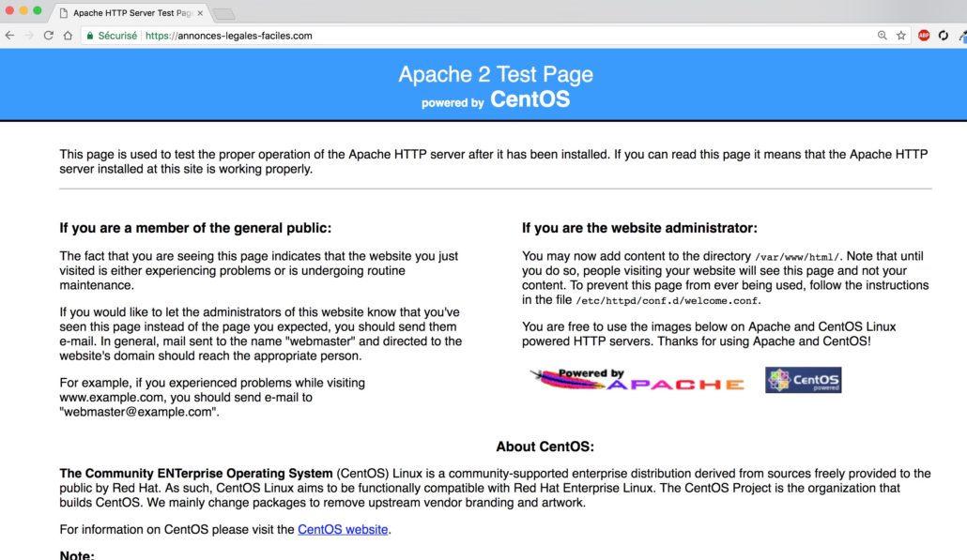Click the webmaster@example.com email text
This screenshot has height=560, width=967.
(x=139, y=412)
